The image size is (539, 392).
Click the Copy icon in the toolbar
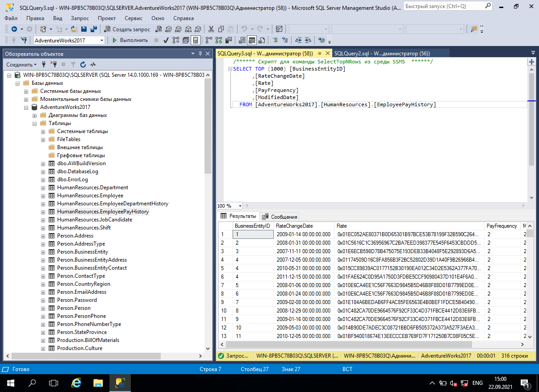click(221, 29)
